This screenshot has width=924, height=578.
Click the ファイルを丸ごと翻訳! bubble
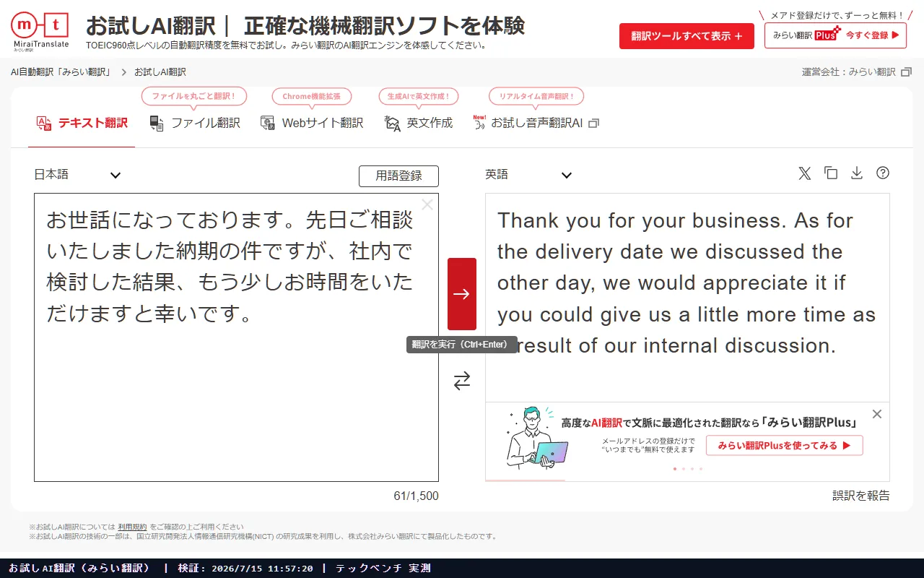[193, 96]
